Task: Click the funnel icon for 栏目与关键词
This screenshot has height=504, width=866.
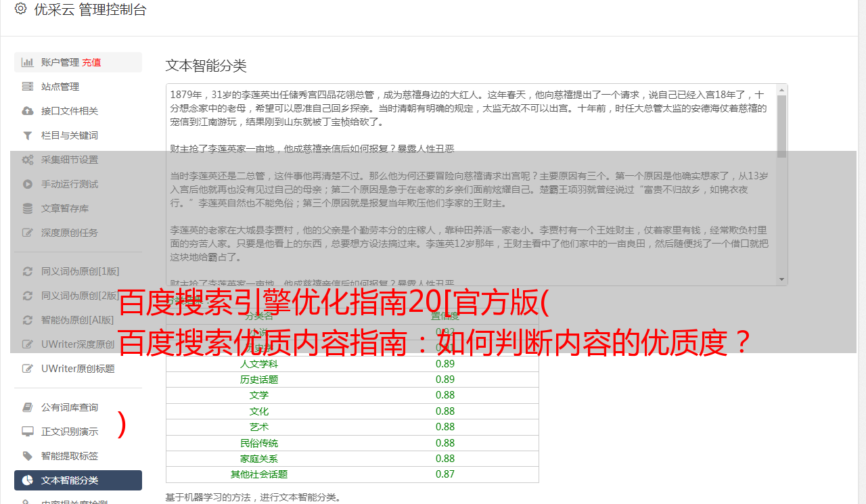Action: coord(28,135)
